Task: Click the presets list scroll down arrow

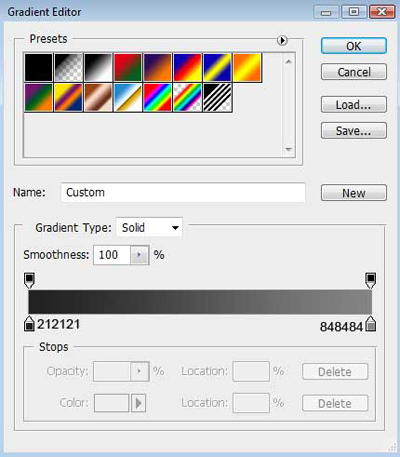Action: [x=289, y=149]
